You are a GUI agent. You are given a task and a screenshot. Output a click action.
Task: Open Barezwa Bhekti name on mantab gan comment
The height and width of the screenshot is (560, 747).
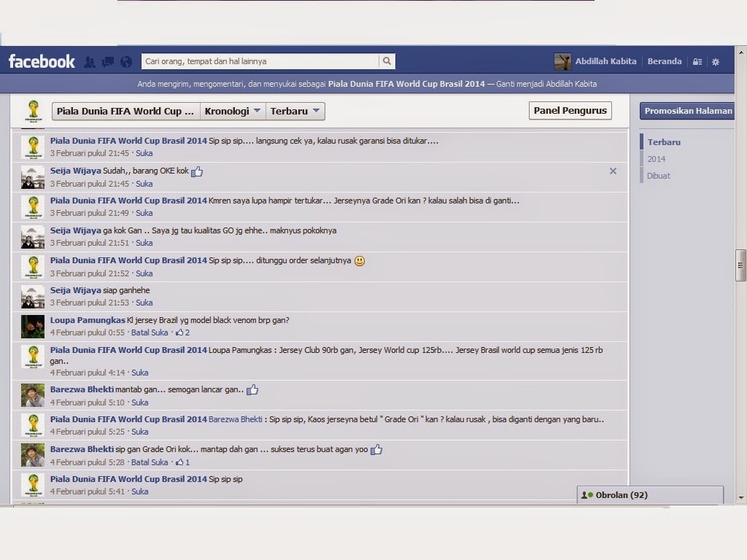pyautogui.click(x=82, y=389)
